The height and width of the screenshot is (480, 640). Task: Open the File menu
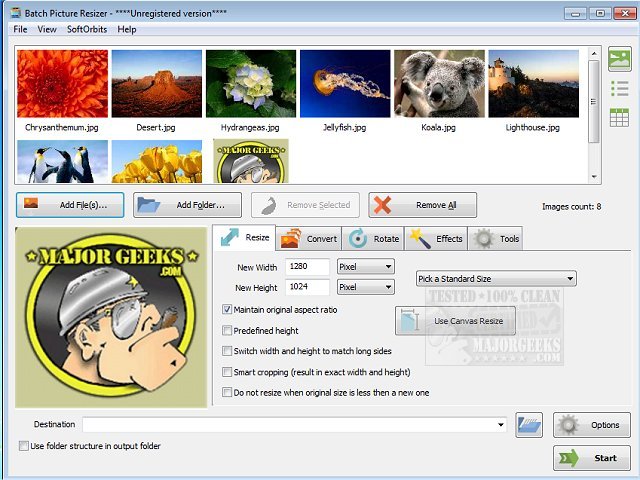(20, 29)
